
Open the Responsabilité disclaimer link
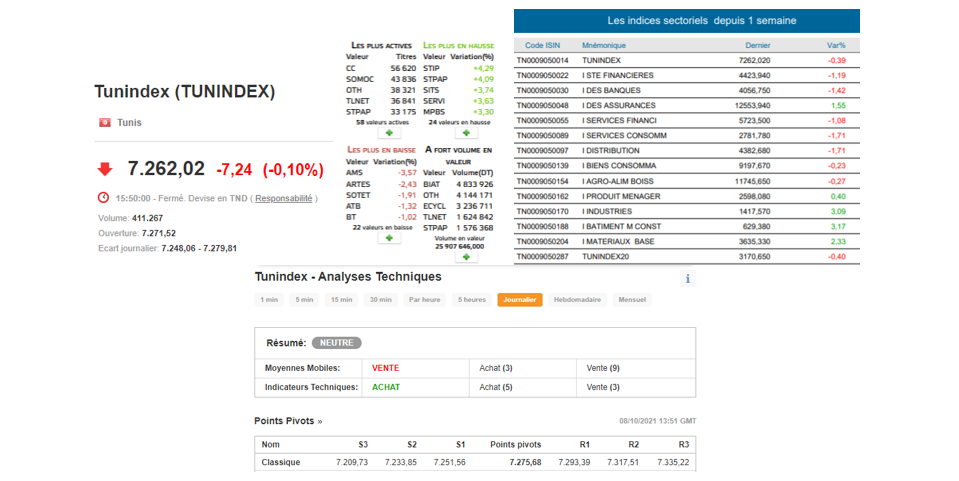(x=283, y=198)
